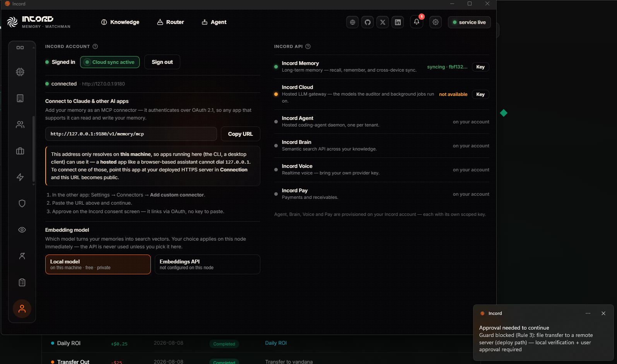Open the settings gear in header
This screenshot has width=617, height=364.
click(x=436, y=22)
